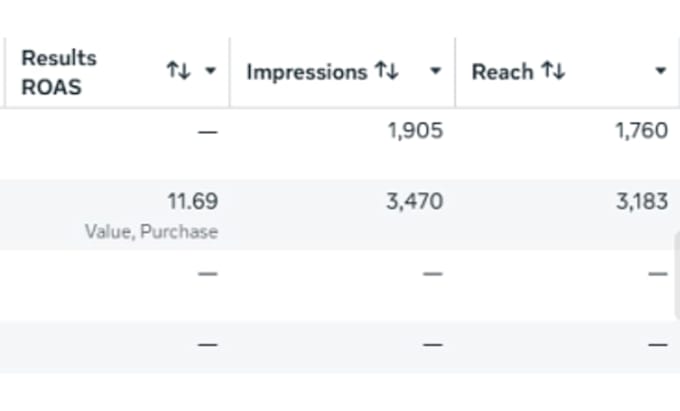Viewport: 680px width, 411px height.
Task: Select the 3,470 impressions cell
Action: click(x=415, y=201)
